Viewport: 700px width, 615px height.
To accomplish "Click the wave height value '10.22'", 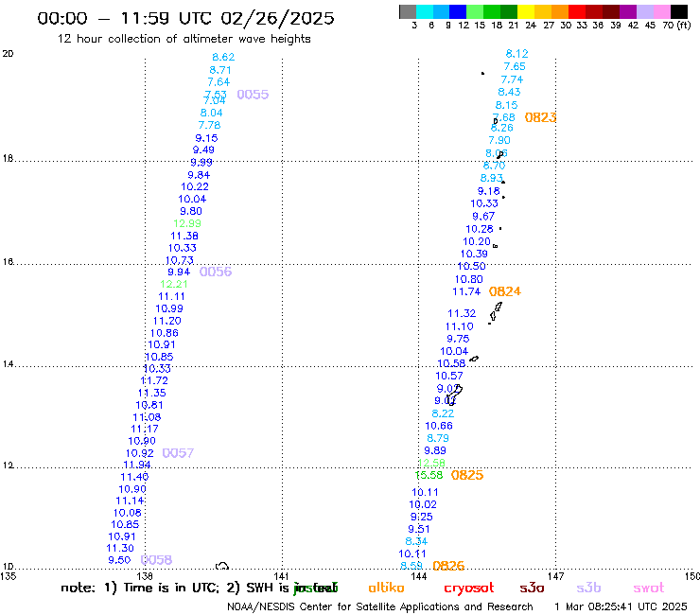I will pyautogui.click(x=195, y=186).
